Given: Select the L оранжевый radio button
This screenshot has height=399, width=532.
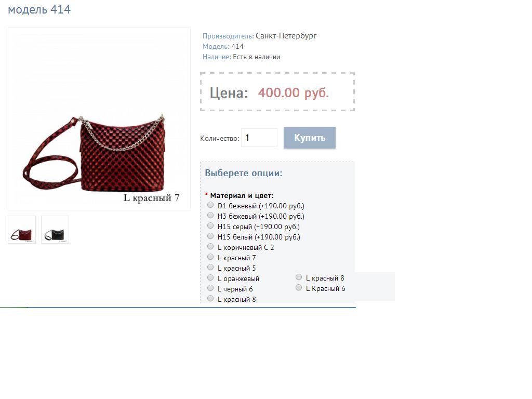Looking at the screenshot, I should 210,278.
